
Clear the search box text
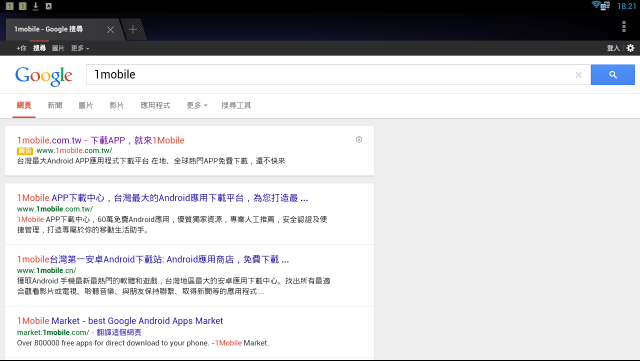[x=578, y=75]
